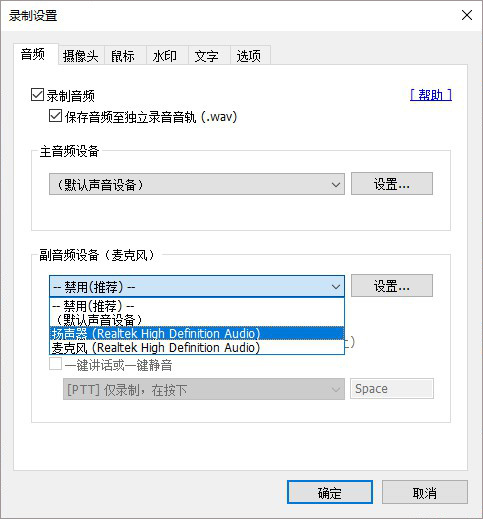Uncheck the 录制音频 checkbox

[37, 95]
